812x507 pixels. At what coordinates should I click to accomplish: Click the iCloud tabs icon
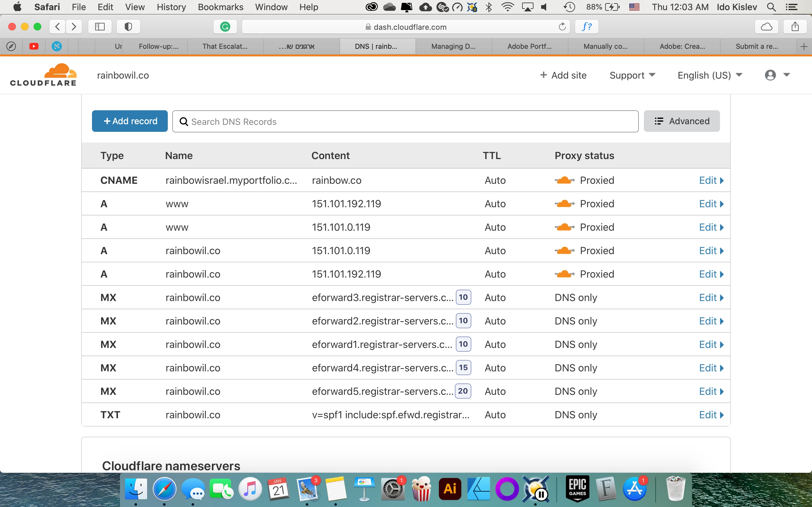[766, 27]
